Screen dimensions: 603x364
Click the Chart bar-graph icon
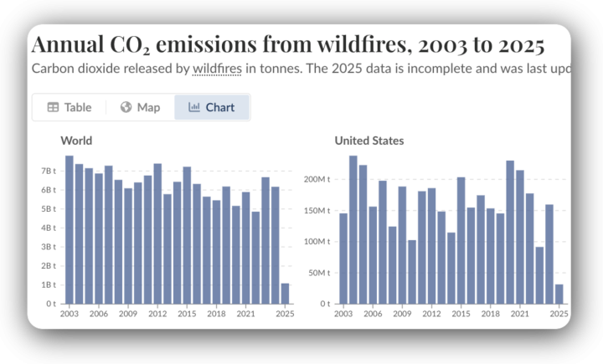(194, 107)
